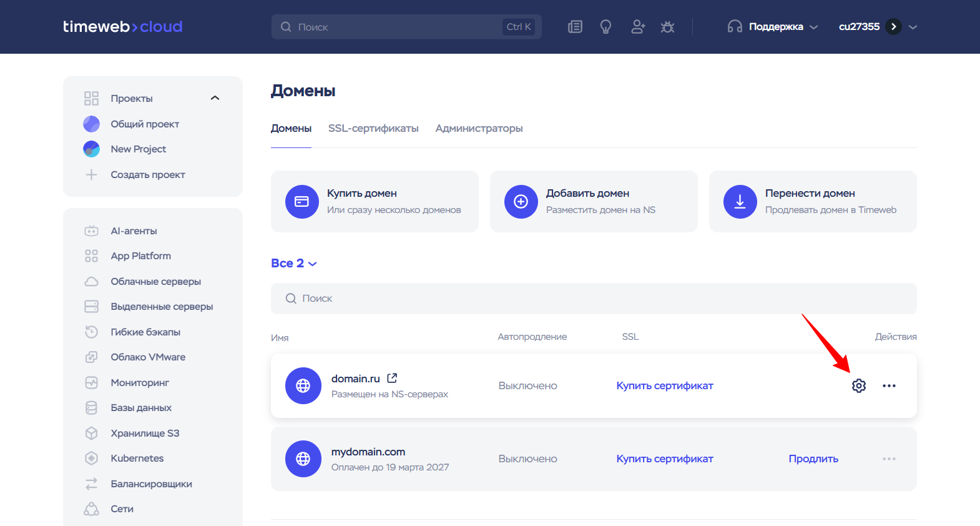Open external link icon next to domain.ru
Screen dimensions: 980x526
[392, 378]
